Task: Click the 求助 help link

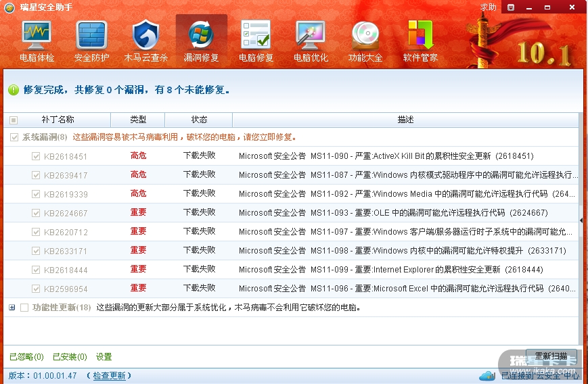Action: point(488,7)
